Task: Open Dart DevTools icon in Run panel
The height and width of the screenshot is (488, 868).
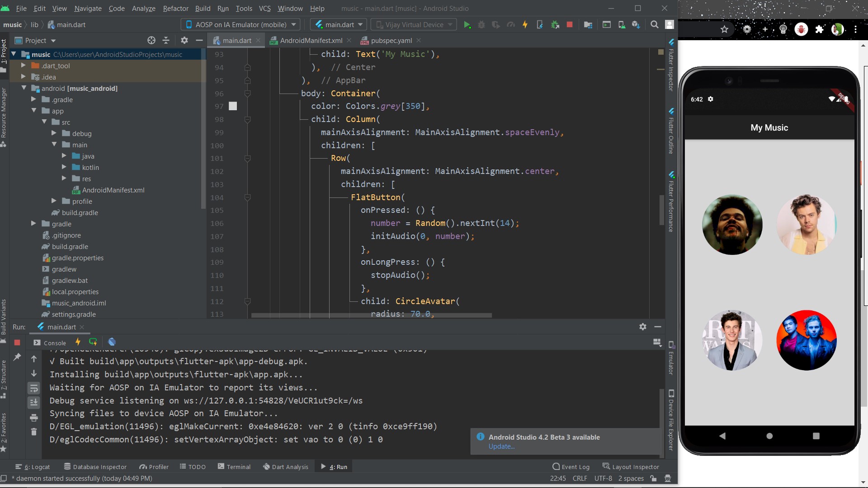Action: [x=112, y=342]
